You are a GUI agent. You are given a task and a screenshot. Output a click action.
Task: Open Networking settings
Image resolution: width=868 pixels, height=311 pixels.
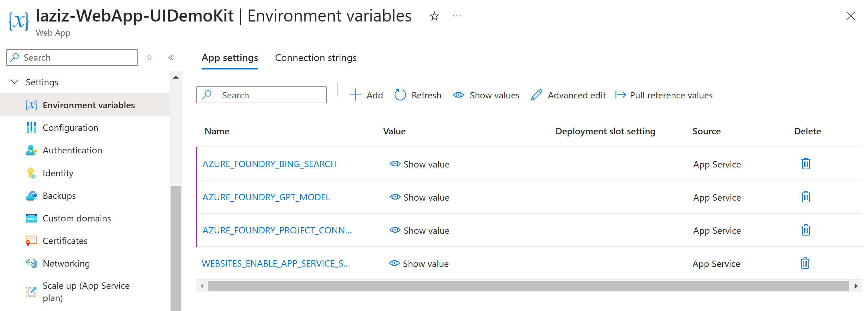click(x=66, y=263)
